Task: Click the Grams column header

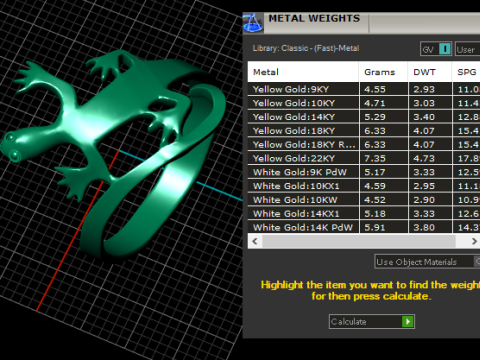Action: pyautogui.click(x=383, y=72)
